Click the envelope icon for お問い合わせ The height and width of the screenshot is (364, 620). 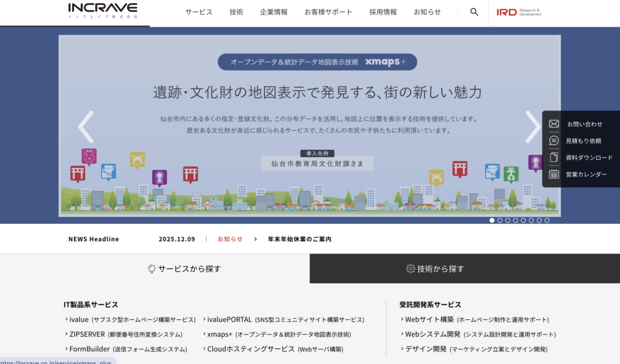point(553,124)
